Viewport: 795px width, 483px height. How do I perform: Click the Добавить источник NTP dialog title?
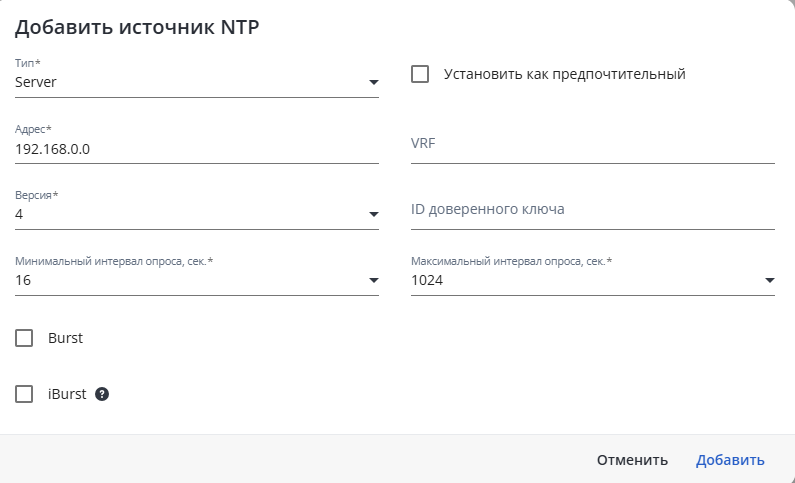pos(137,27)
